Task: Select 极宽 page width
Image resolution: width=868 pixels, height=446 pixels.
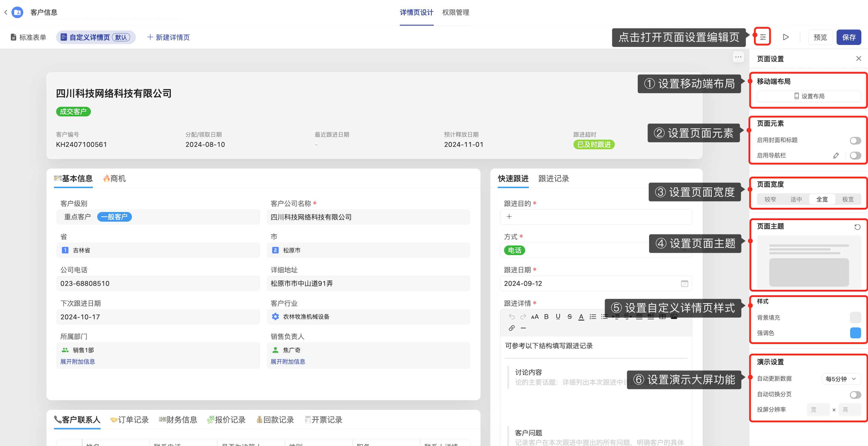Action: tap(848, 199)
